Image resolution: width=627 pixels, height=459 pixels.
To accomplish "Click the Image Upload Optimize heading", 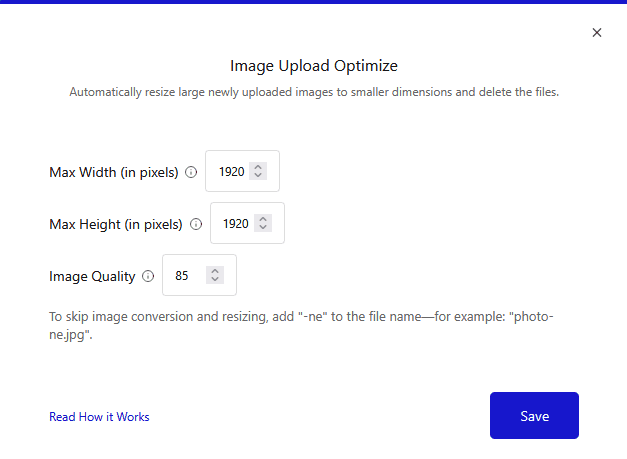I will pos(314,66).
